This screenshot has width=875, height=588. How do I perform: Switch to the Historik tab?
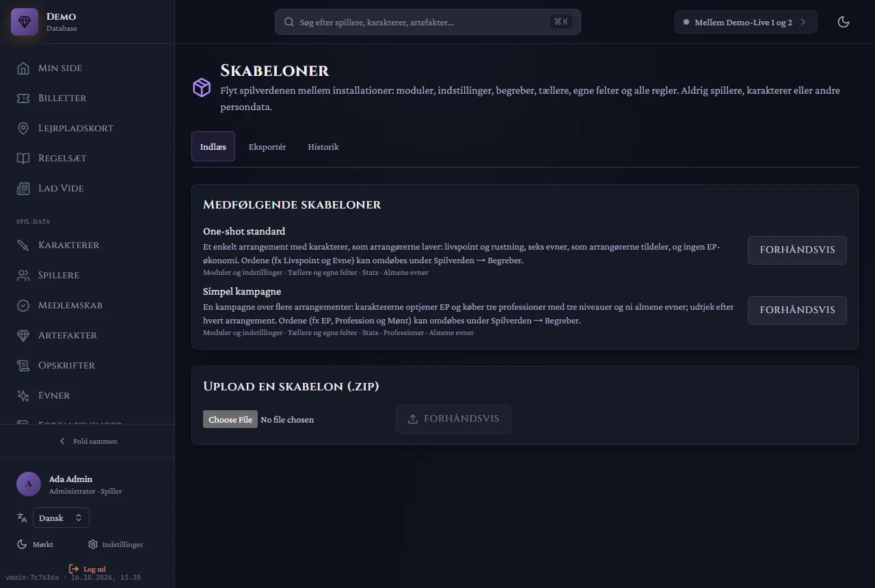pos(323,147)
